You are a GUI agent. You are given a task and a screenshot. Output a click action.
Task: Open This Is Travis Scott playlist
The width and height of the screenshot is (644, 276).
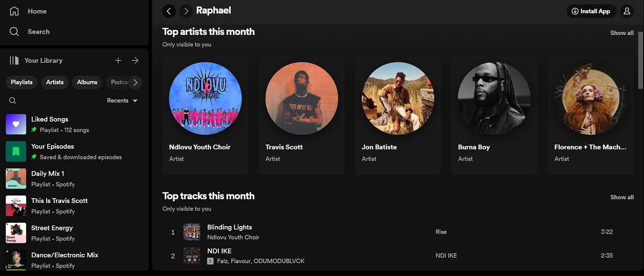point(74,206)
